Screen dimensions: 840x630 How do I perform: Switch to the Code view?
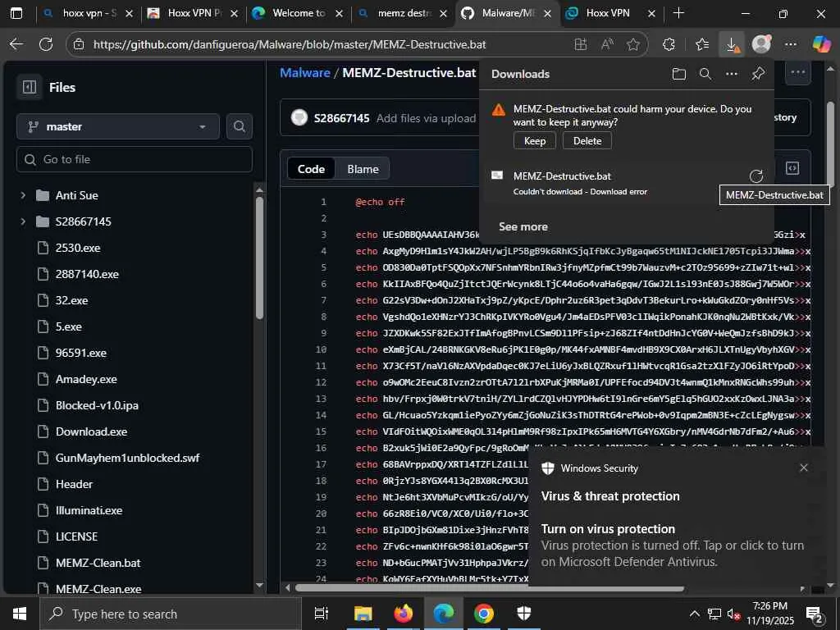coord(311,169)
